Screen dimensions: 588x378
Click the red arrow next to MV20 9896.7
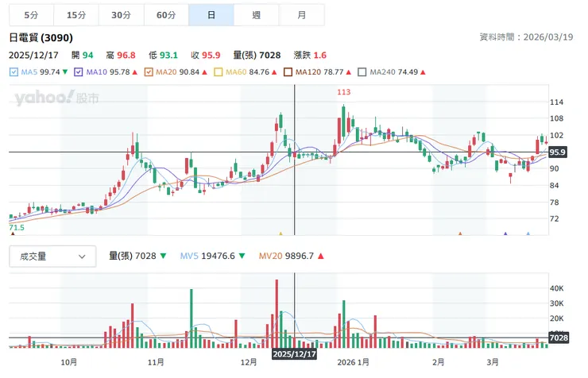[x=321, y=256]
